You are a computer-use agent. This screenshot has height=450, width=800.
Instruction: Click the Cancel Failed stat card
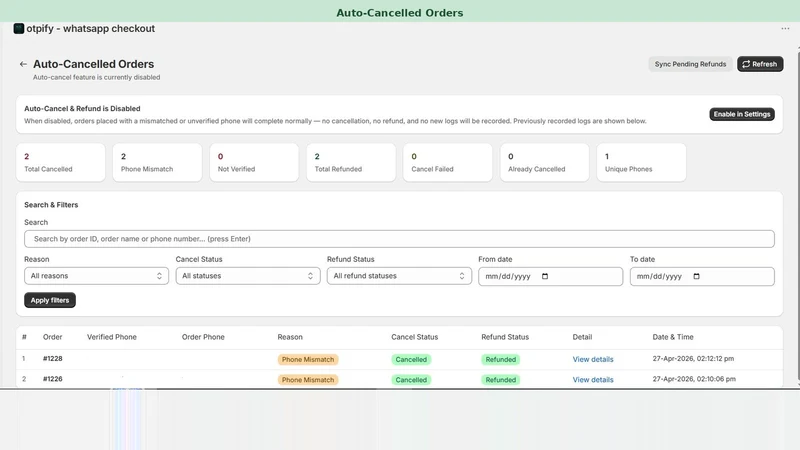click(x=447, y=162)
